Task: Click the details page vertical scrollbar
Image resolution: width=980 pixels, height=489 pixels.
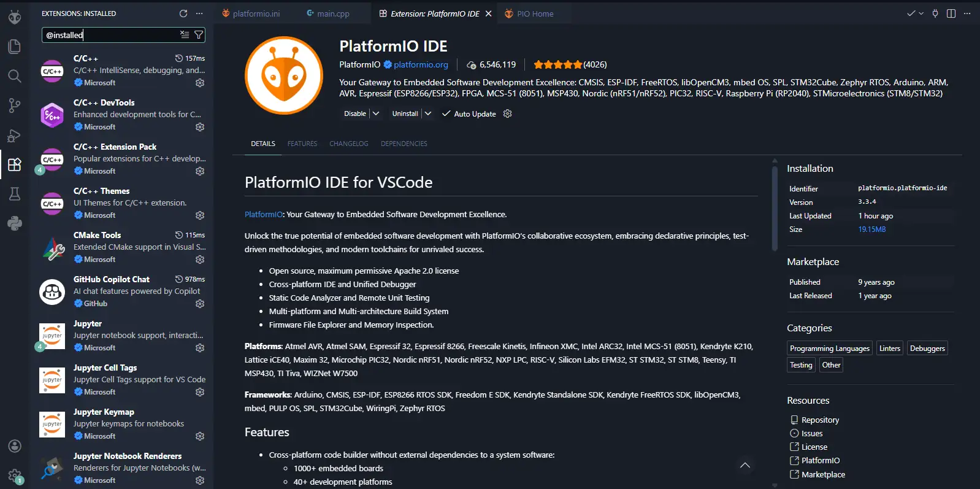Action: 775,209
